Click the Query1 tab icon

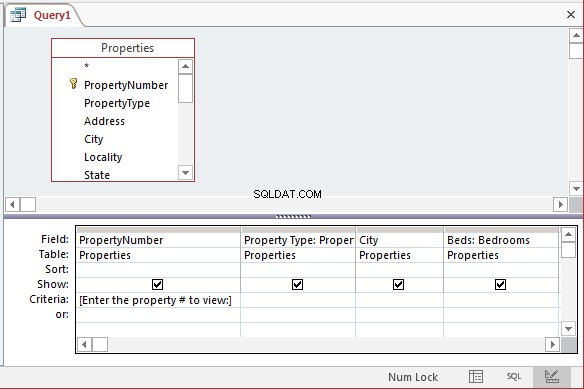tap(18, 15)
